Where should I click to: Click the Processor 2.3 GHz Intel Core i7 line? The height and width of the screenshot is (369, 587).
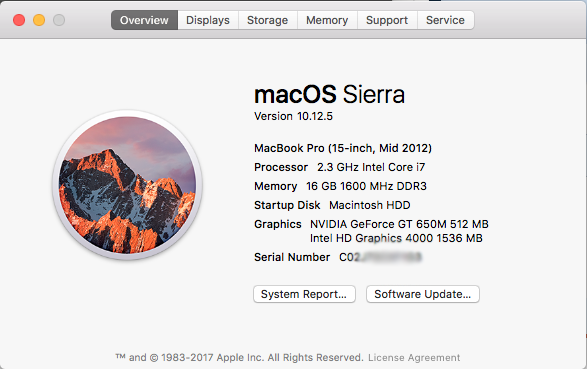[x=340, y=167]
